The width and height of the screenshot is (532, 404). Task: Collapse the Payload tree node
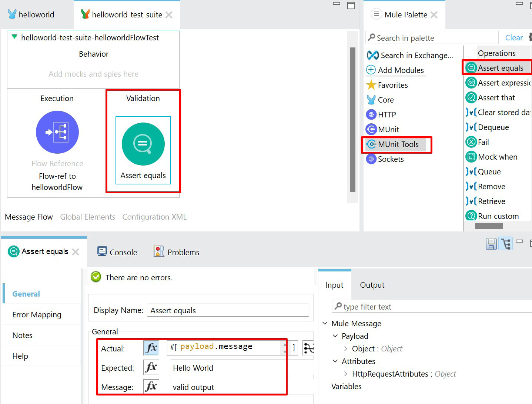pos(335,336)
